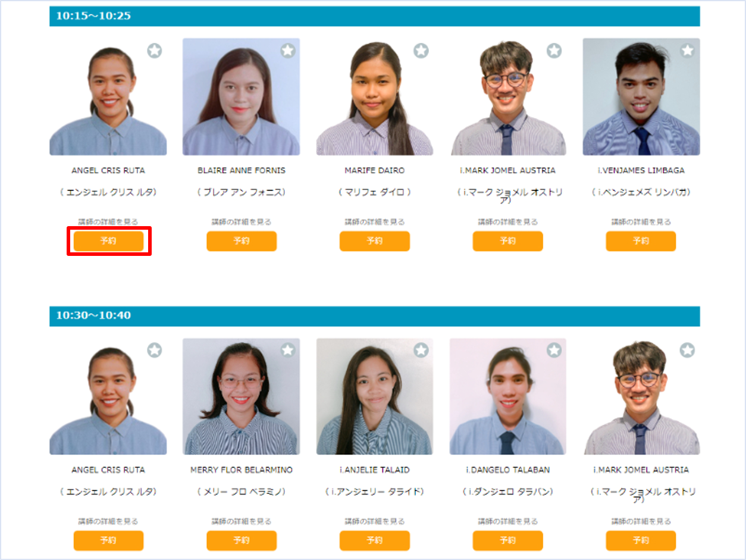Star i.DANGELO TALABAN as favorite

(554, 350)
